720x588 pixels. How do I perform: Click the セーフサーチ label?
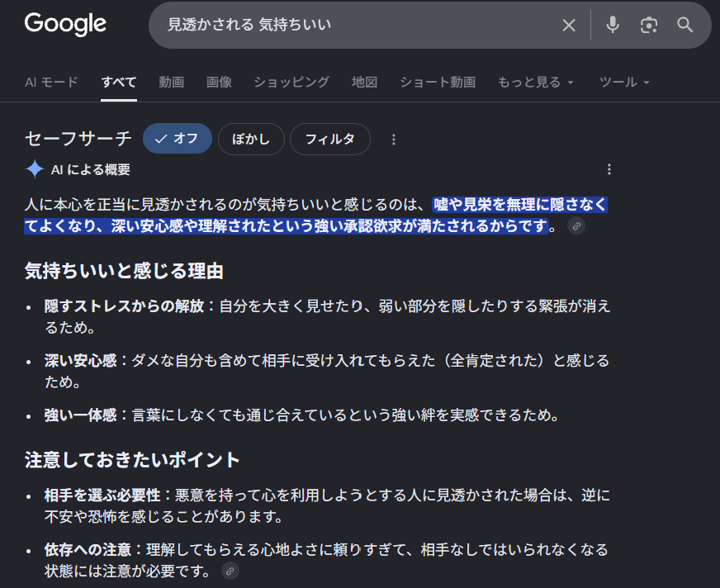point(78,139)
